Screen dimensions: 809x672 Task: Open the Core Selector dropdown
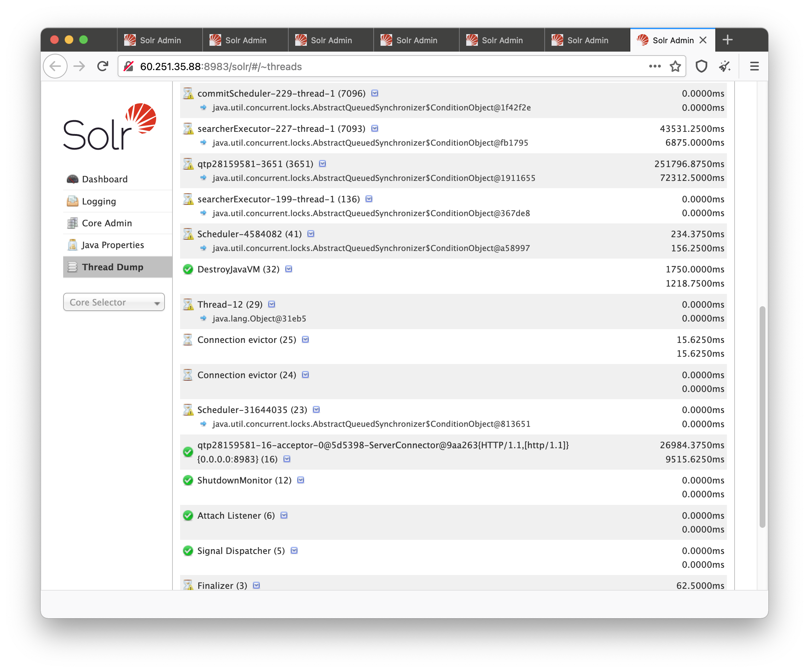coord(114,302)
